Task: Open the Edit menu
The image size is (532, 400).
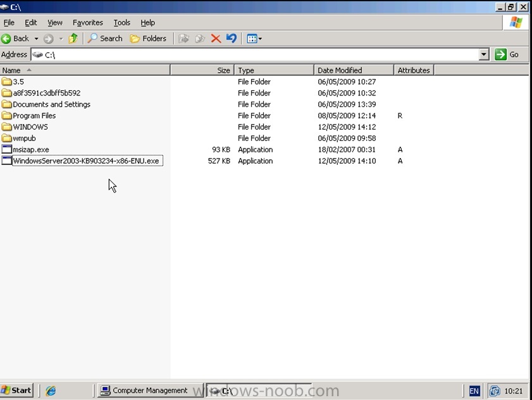Action: click(31, 23)
